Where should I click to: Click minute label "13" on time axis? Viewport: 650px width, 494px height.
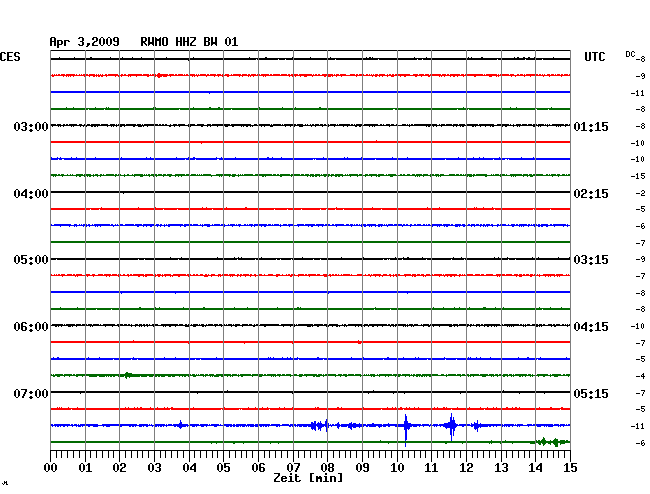[x=501, y=468]
